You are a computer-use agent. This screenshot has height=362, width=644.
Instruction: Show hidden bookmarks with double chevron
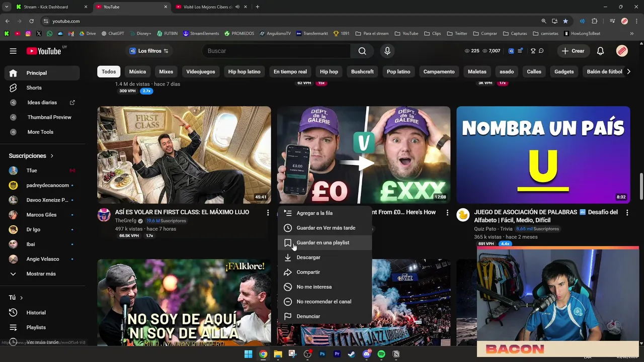[x=632, y=34]
